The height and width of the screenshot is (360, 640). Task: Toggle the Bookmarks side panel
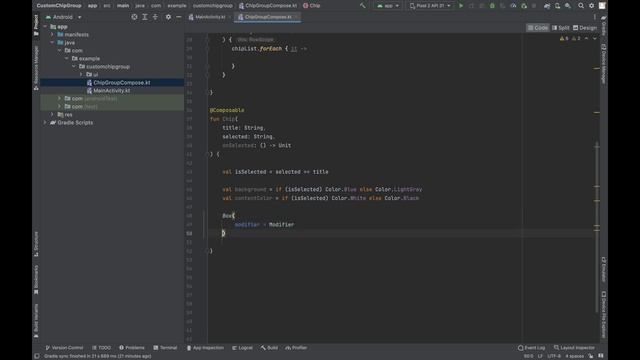tap(36, 280)
